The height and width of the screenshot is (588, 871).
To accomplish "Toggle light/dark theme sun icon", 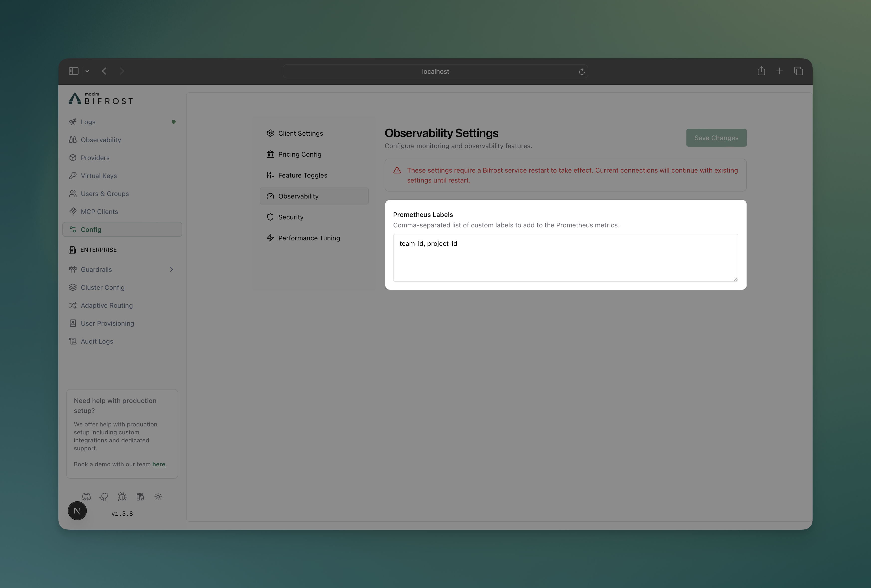I will pyautogui.click(x=158, y=496).
